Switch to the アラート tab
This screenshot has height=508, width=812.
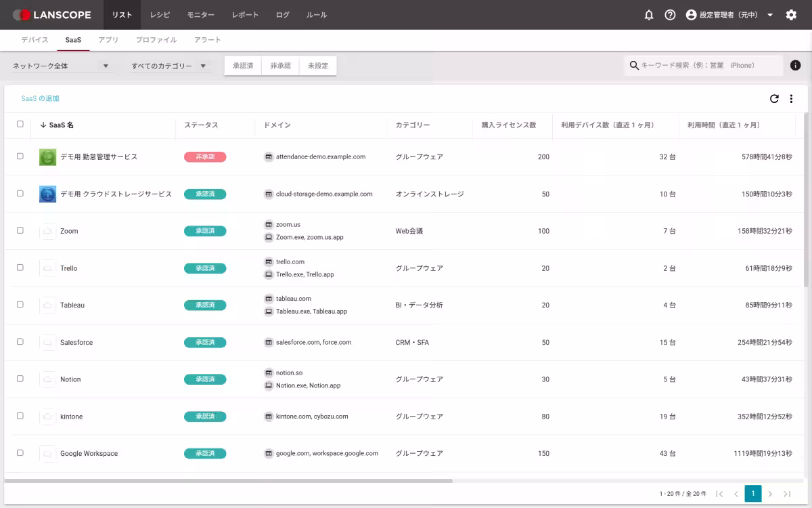click(x=208, y=40)
